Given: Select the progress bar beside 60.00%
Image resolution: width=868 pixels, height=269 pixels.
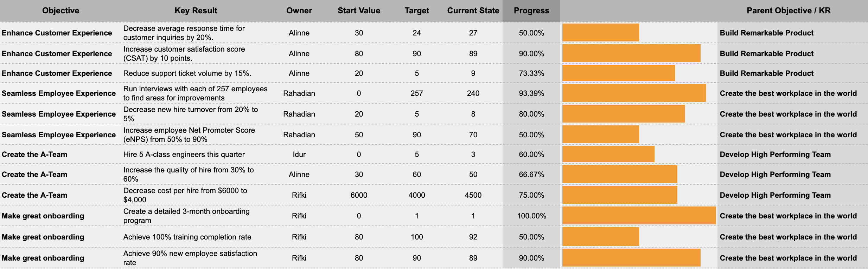Looking at the screenshot, I should pyautogui.click(x=608, y=155).
